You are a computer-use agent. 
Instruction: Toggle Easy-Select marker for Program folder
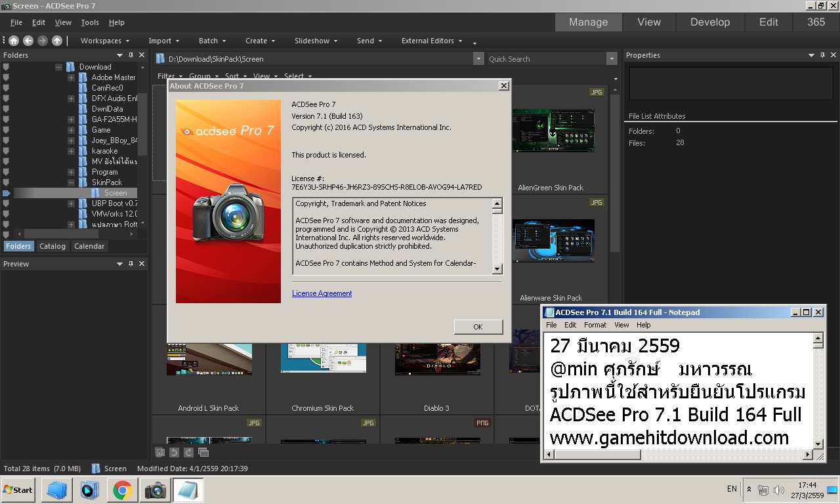point(6,172)
